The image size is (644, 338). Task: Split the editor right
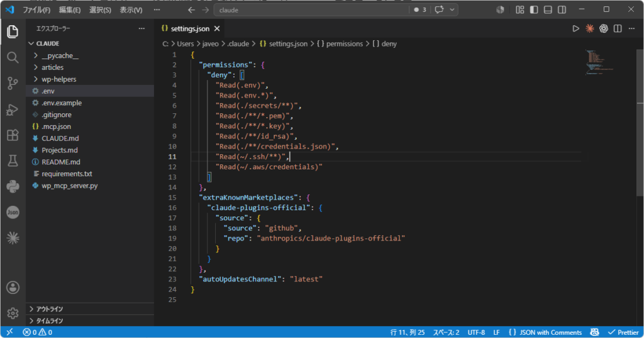tap(618, 28)
